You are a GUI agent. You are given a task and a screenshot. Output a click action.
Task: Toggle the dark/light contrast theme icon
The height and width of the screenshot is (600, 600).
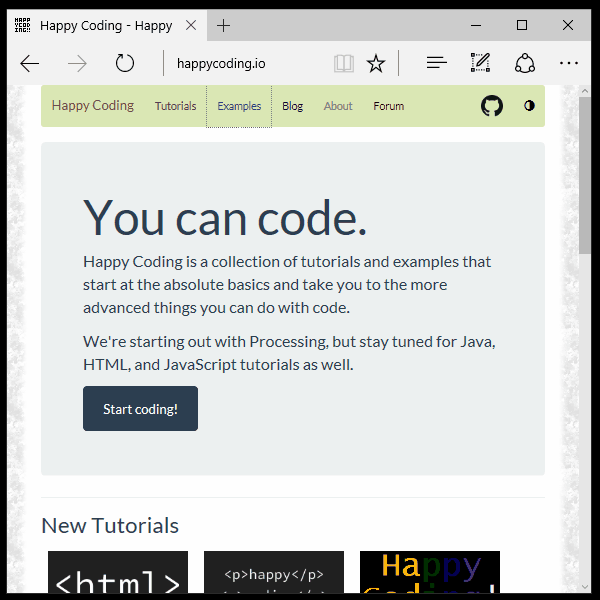click(x=529, y=106)
